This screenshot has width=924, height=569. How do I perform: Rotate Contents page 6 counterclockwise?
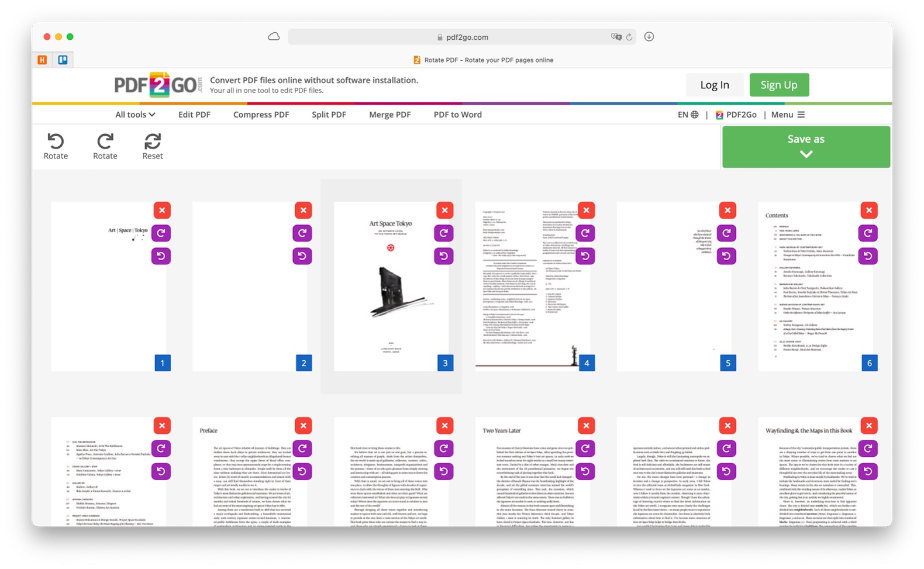tap(868, 256)
